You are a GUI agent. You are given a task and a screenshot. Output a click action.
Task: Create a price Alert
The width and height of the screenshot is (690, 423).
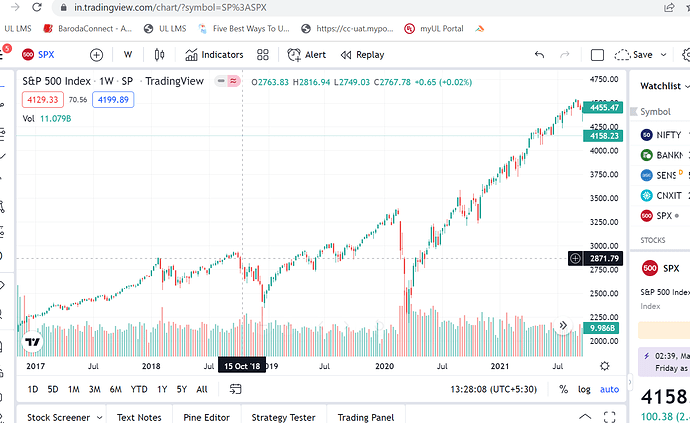307,55
